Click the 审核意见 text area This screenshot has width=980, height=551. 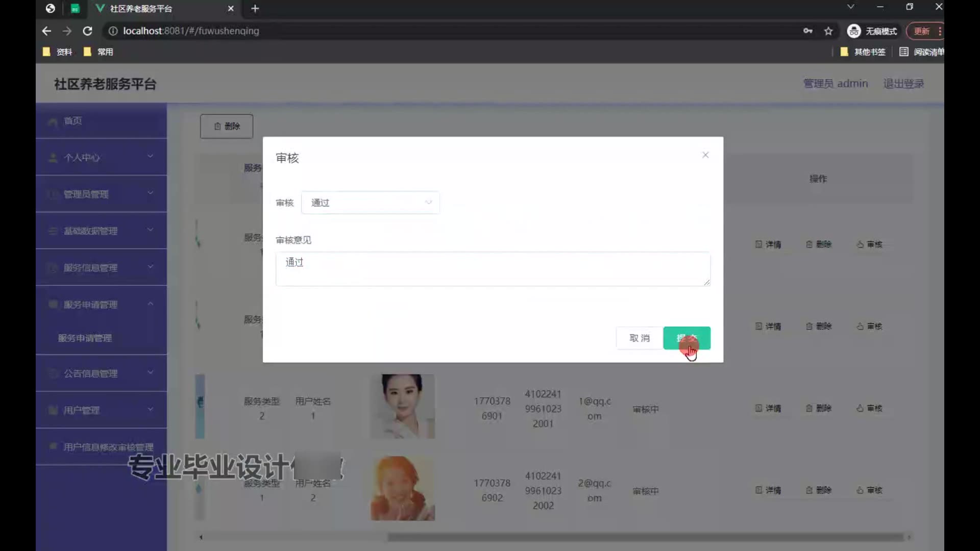pyautogui.click(x=493, y=269)
